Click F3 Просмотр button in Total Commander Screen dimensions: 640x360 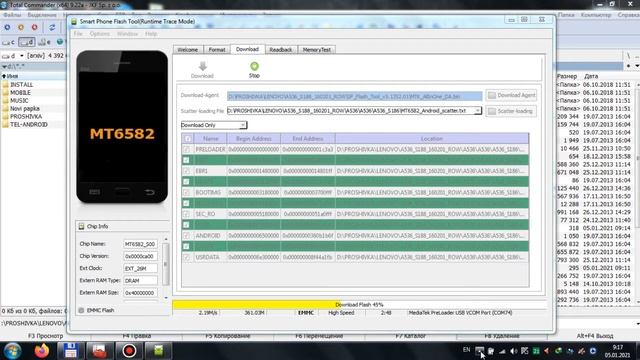[x=45, y=336]
